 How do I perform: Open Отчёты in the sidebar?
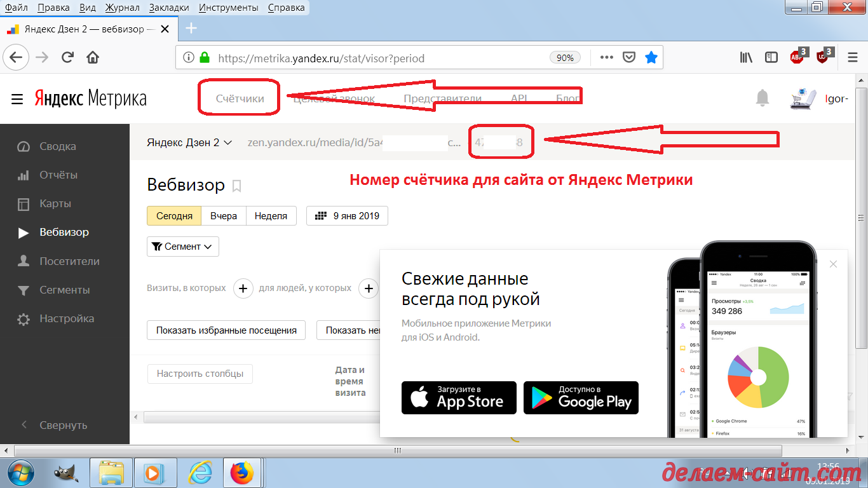point(58,175)
